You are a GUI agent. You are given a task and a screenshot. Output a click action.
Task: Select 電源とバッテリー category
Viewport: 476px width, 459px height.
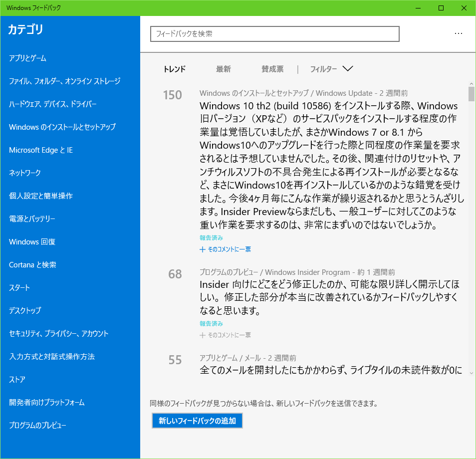(32, 219)
